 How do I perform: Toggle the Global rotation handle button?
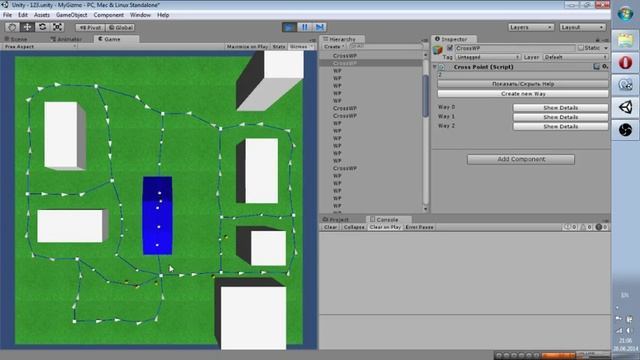tap(121, 28)
